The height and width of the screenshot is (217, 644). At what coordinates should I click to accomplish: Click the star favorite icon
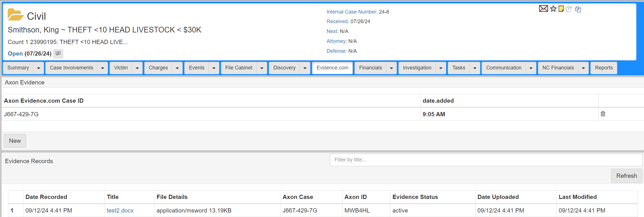553,9
